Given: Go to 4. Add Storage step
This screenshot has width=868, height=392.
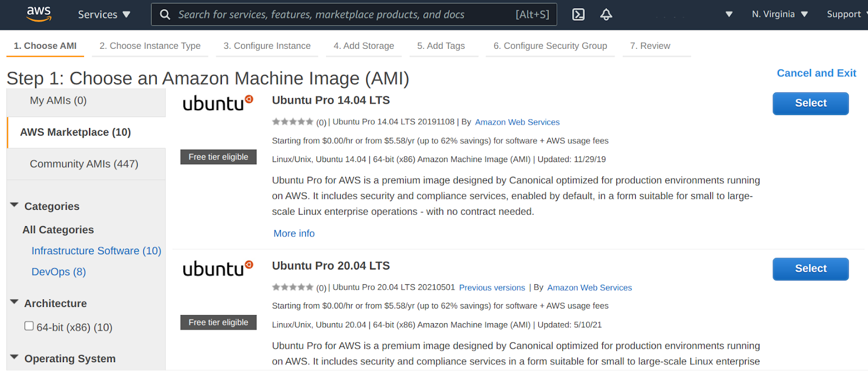Looking at the screenshot, I should click(x=363, y=46).
